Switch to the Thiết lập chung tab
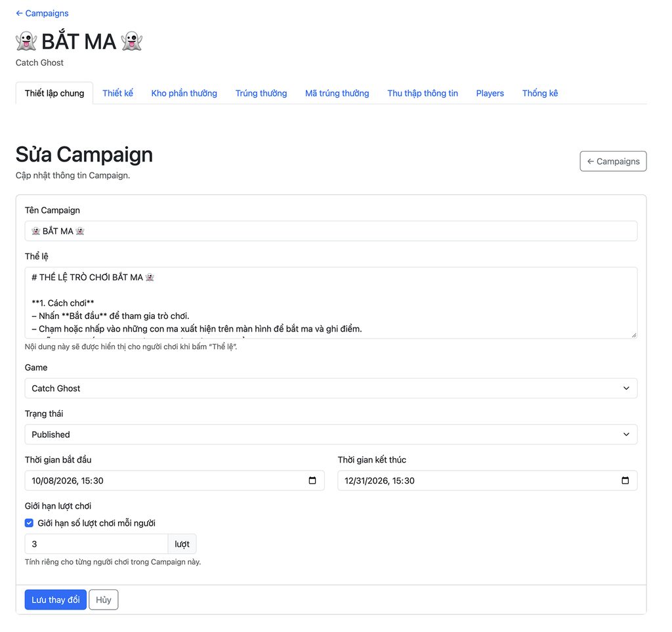 [x=54, y=93]
